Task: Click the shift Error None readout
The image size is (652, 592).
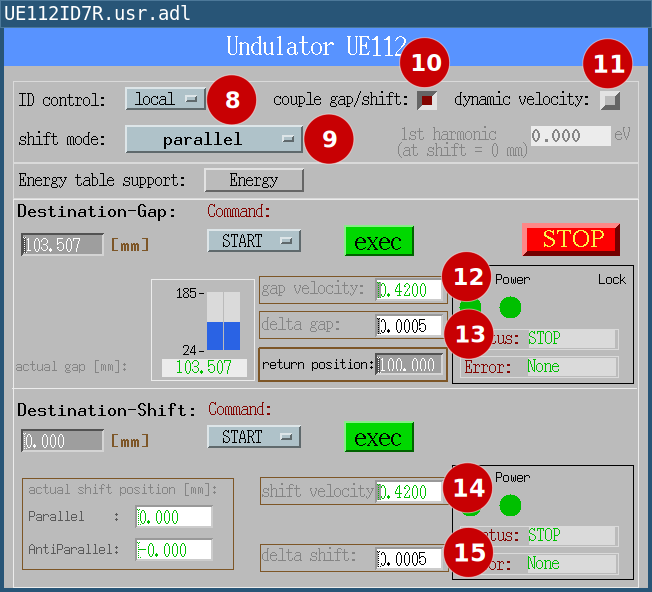Action: tap(572, 564)
